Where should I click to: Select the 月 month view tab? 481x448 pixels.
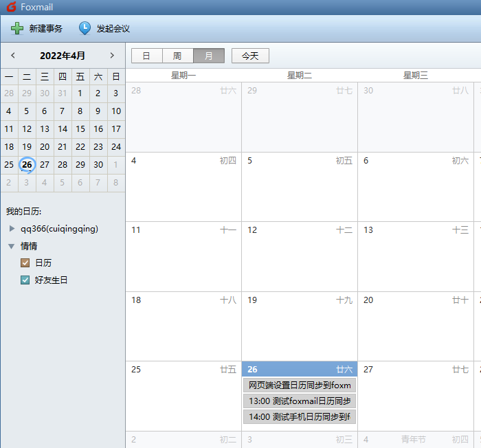click(x=209, y=56)
